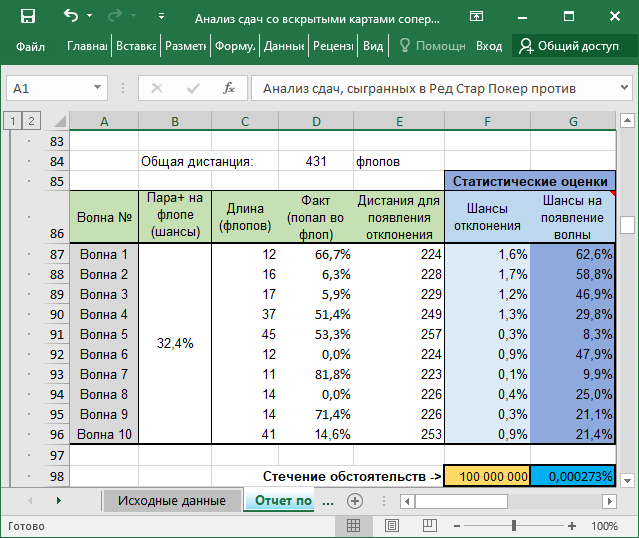Click outline level 1 button
Screen dimensions: 639x538
coord(12,121)
